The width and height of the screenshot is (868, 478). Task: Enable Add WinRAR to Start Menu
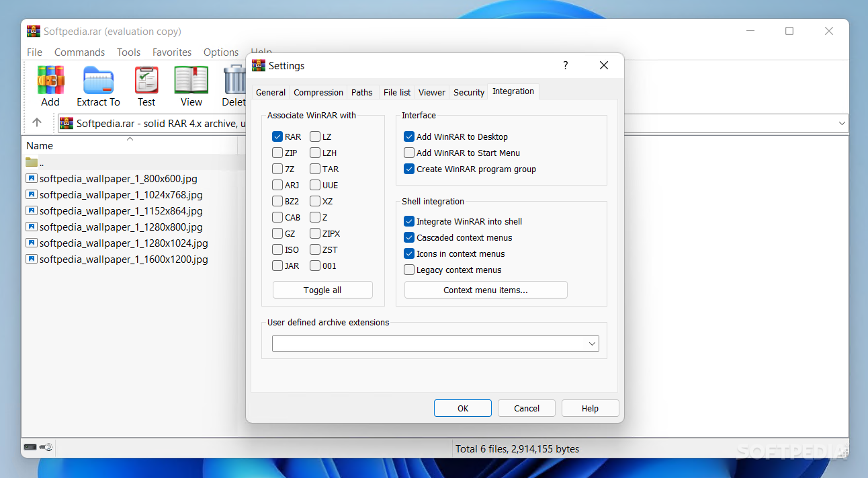409,153
